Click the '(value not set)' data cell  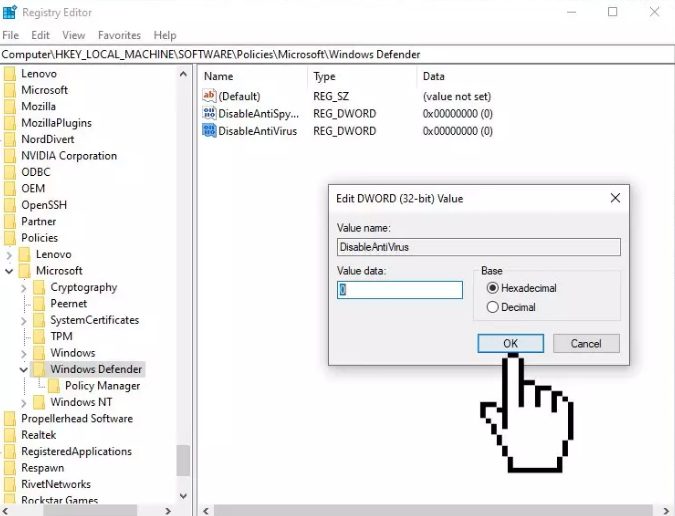(457, 96)
